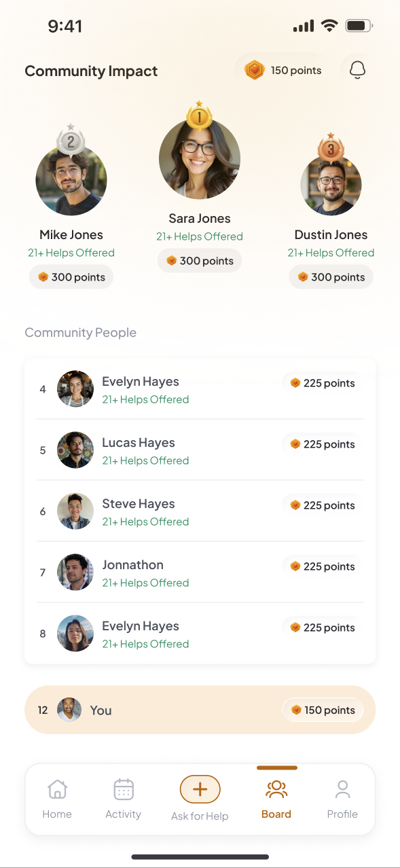Open the Profile person icon
Viewport: 400px width, 868px height.
point(342,789)
